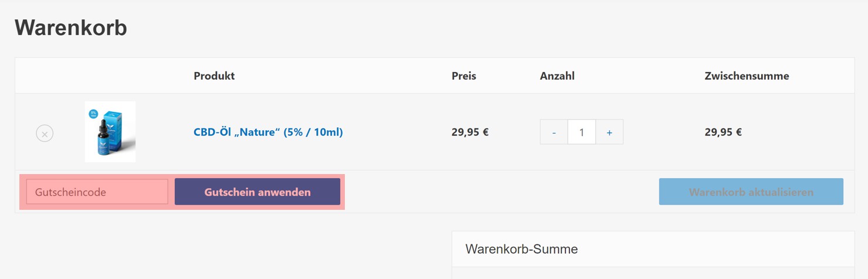Increase quantity with the plus button
Viewport: 868px width, 279px height.
(x=609, y=132)
